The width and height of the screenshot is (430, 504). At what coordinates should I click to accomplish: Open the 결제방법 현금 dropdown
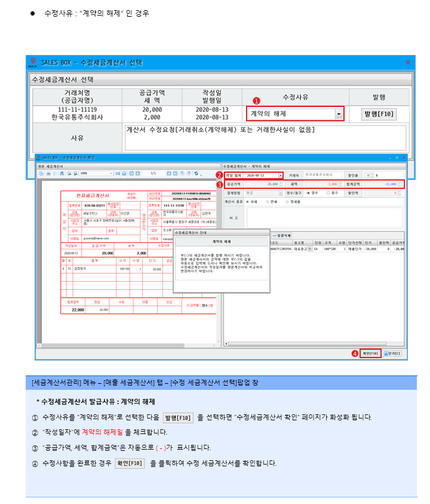[280, 193]
